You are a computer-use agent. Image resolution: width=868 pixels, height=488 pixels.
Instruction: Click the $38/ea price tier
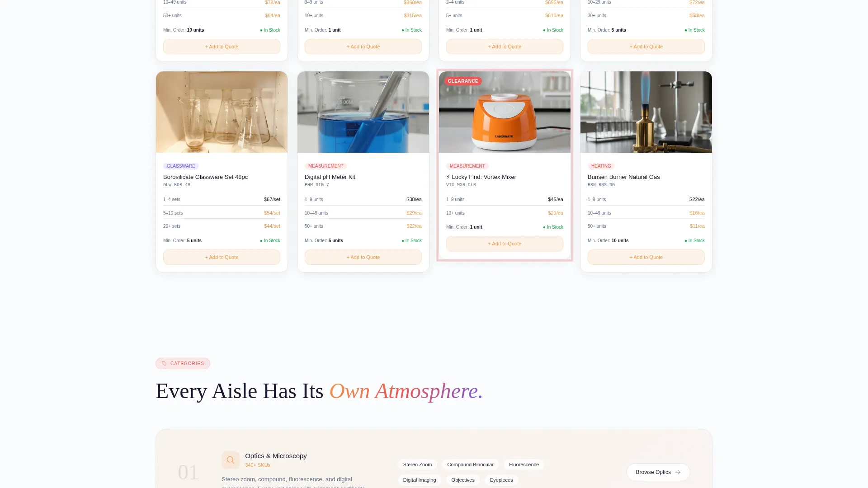coord(414,199)
